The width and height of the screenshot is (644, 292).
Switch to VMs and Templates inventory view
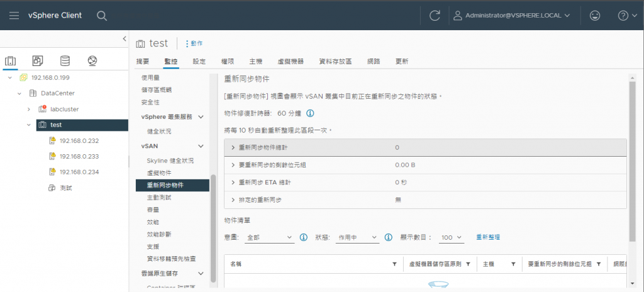coord(37,61)
